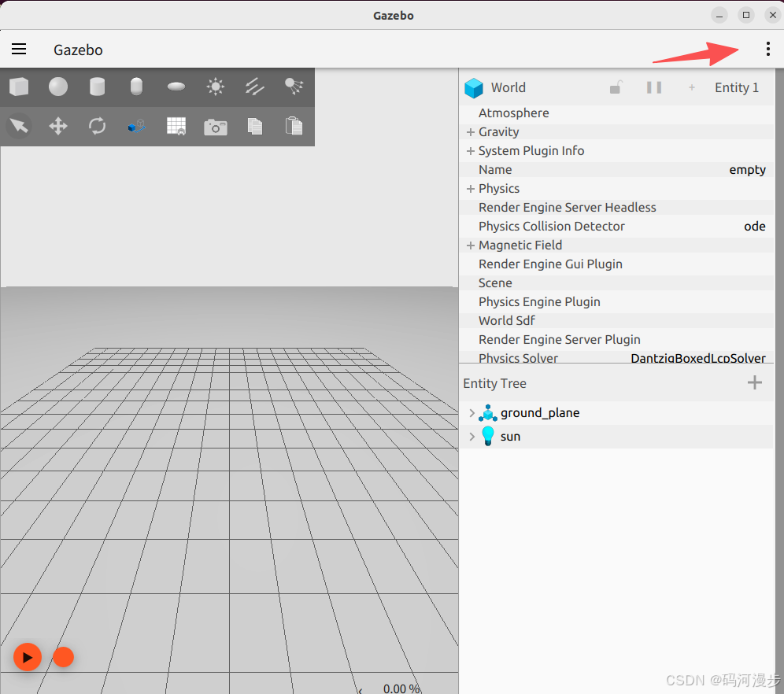Add a spot light
The width and height of the screenshot is (784, 694).
tap(294, 87)
